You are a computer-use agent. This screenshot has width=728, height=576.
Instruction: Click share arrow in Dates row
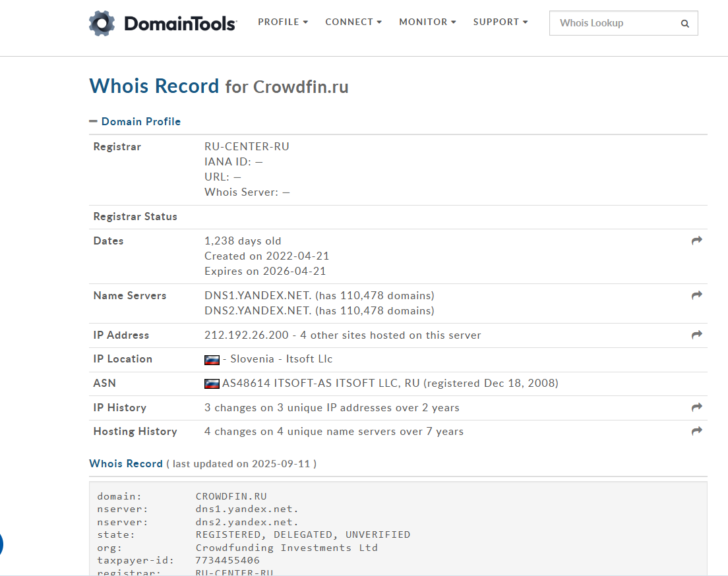tap(697, 241)
